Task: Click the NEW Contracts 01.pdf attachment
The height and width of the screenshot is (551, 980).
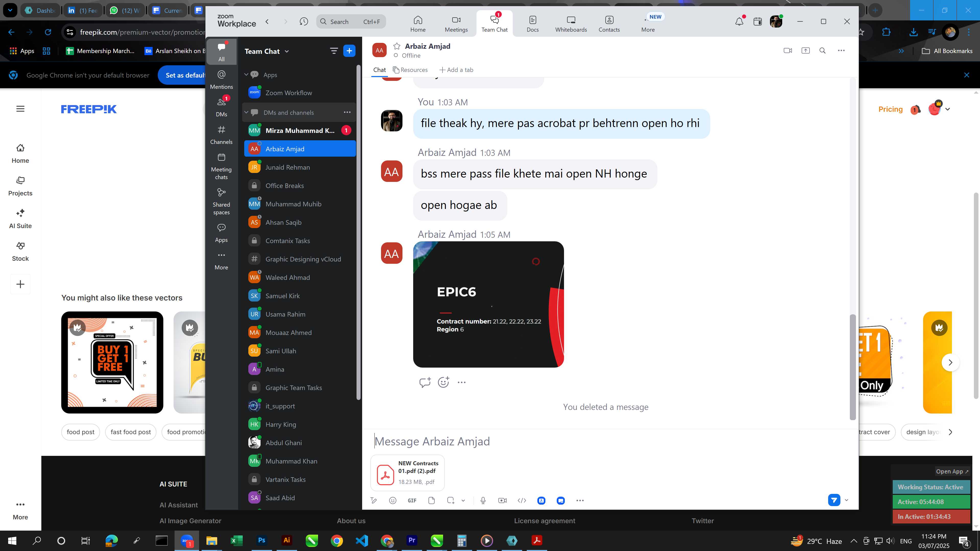Action: 408,473
